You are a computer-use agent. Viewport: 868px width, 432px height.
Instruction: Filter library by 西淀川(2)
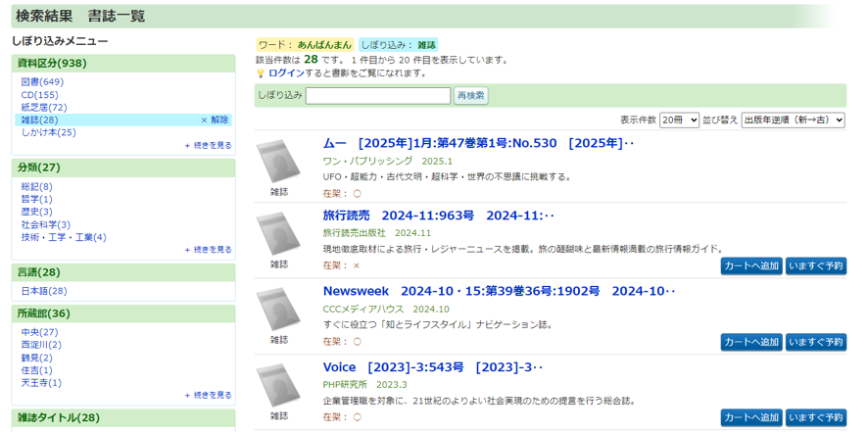pyautogui.click(x=41, y=345)
